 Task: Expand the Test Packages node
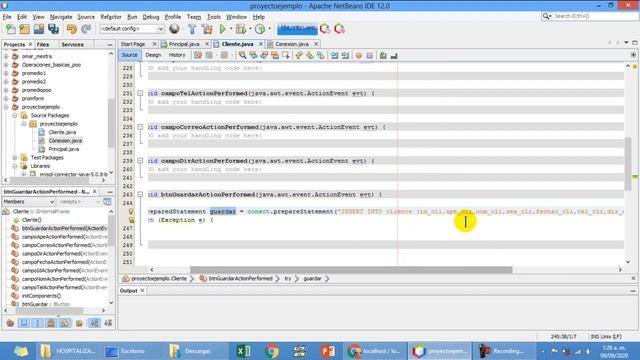15,158
